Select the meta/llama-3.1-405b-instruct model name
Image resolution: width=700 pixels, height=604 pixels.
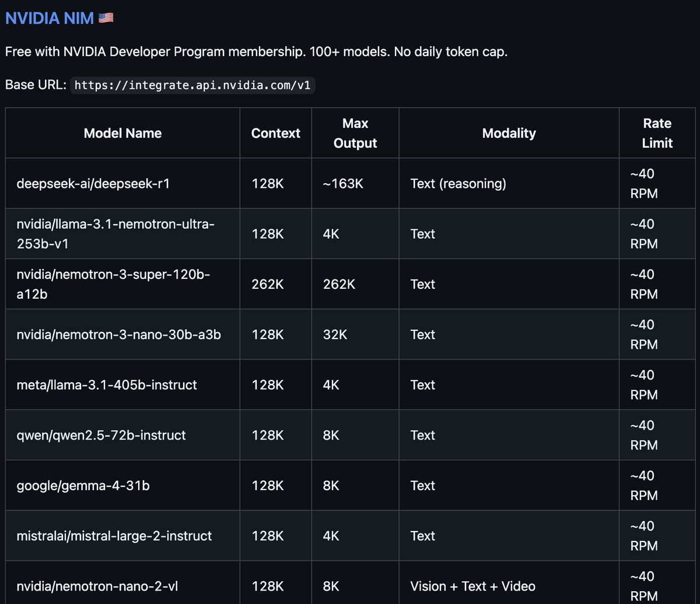[x=107, y=385]
